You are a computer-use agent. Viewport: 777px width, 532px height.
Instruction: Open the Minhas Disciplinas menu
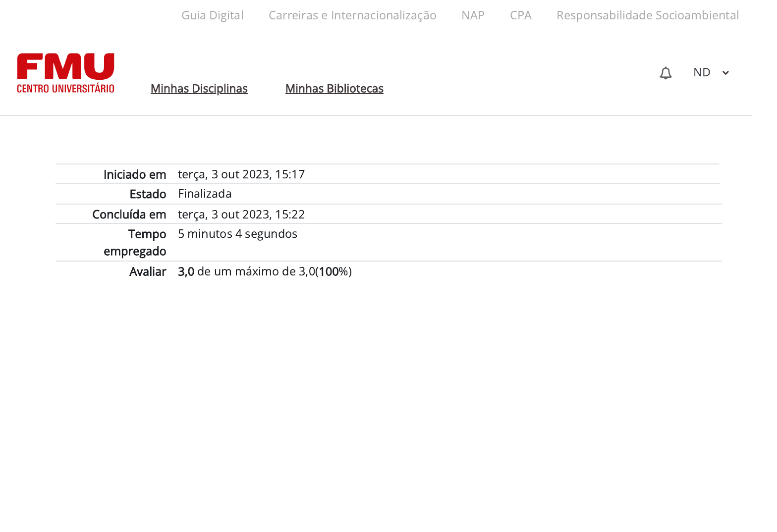pos(199,89)
